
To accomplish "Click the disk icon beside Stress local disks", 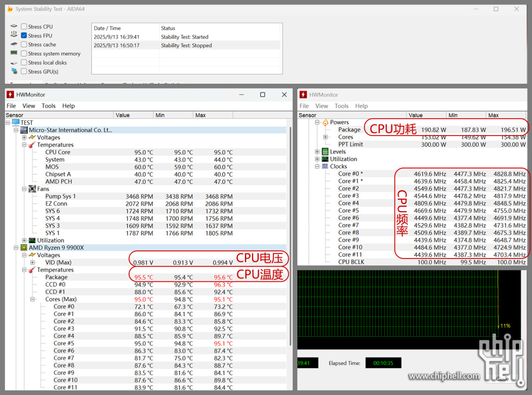I will click(14, 63).
